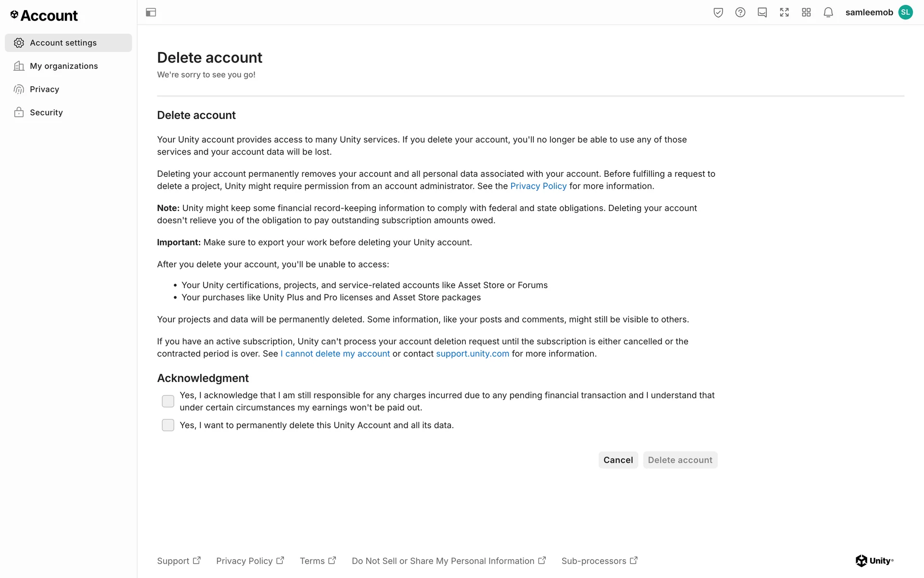This screenshot has height=578, width=924.
Task: Open the apps grid icon
Action: point(807,13)
